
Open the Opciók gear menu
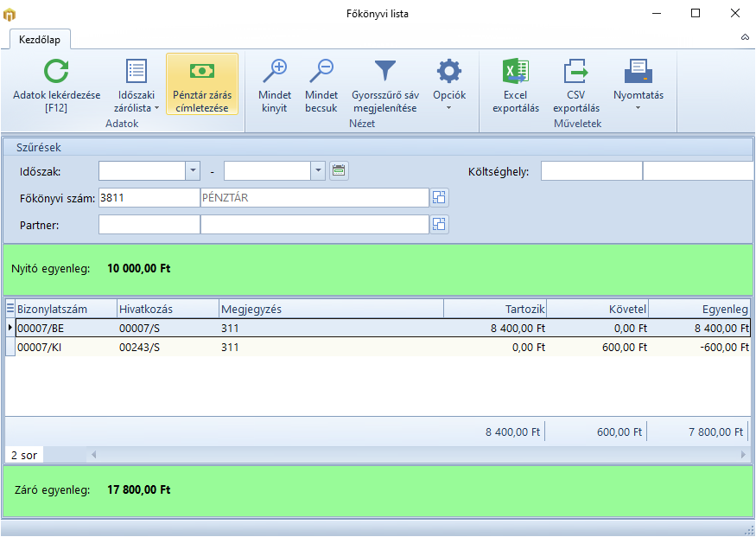[449, 85]
